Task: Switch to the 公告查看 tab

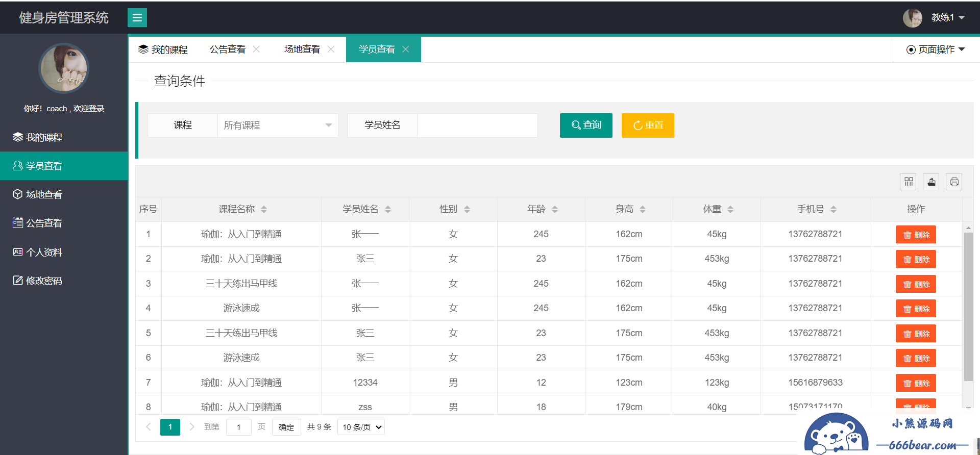Action: click(x=228, y=49)
